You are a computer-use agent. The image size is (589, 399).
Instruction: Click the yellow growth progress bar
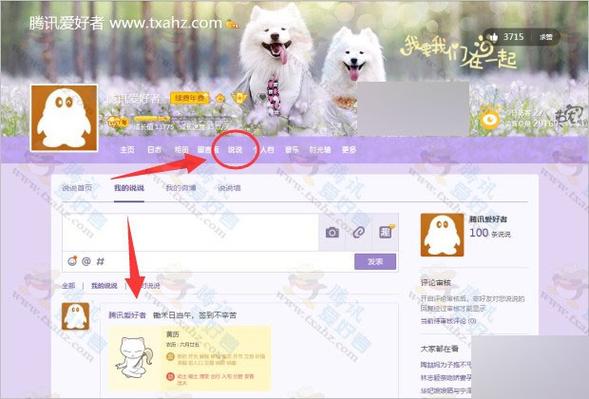153,119
